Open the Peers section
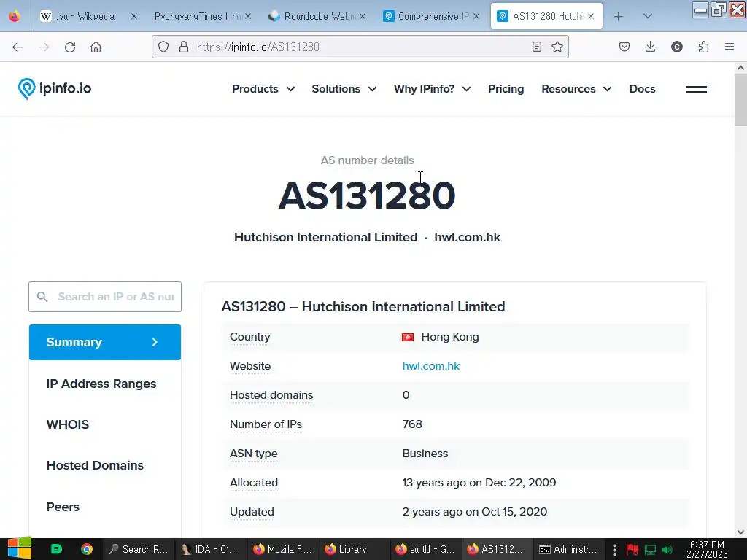The image size is (747, 560). click(63, 507)
